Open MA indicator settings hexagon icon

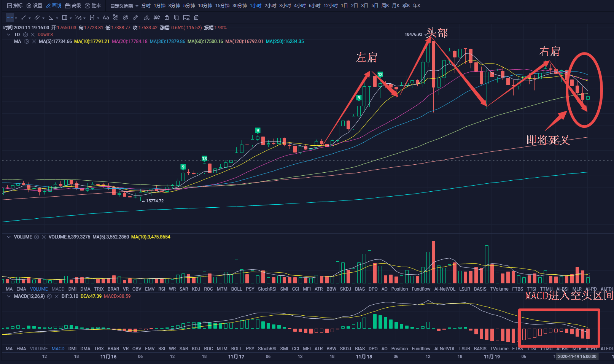[x=27, y=41]
